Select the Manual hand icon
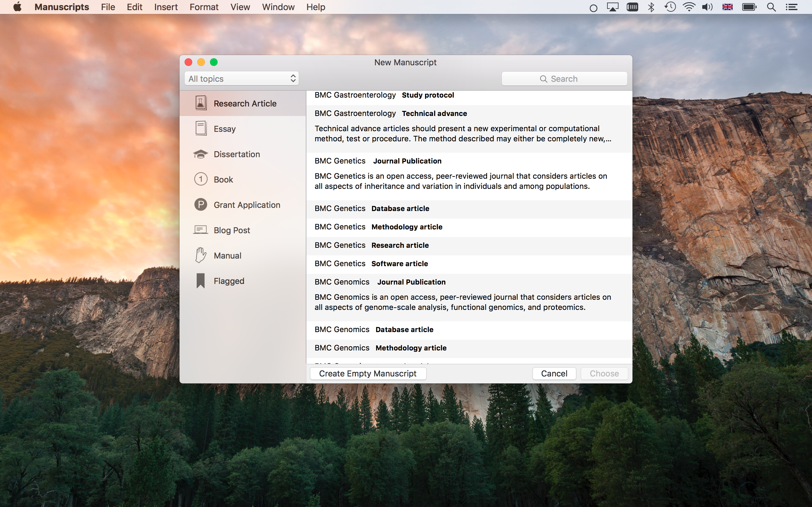The width and height of the screenshot is (812, 507). [201, 255]
